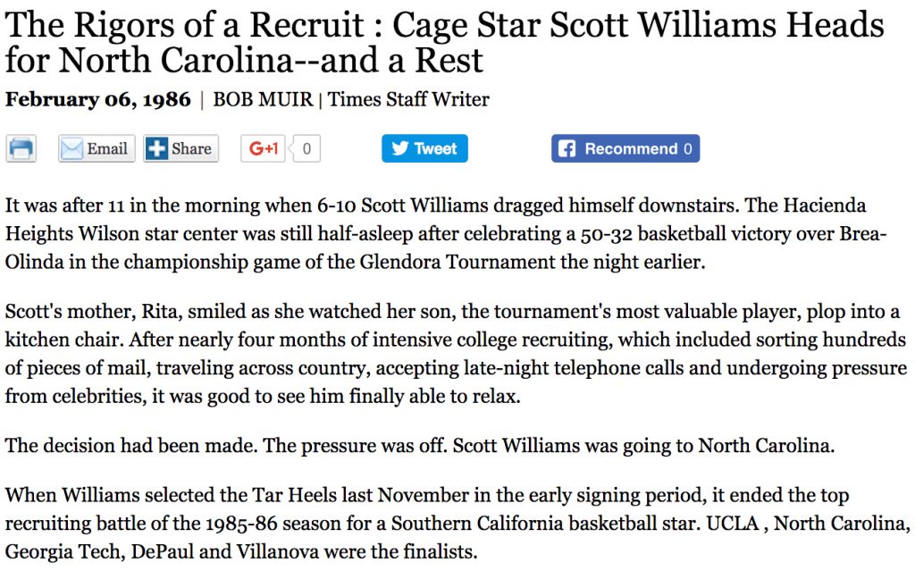Click the Google +1 button
The width and height of the screenshot is (915, 588).
click(264, 148)
